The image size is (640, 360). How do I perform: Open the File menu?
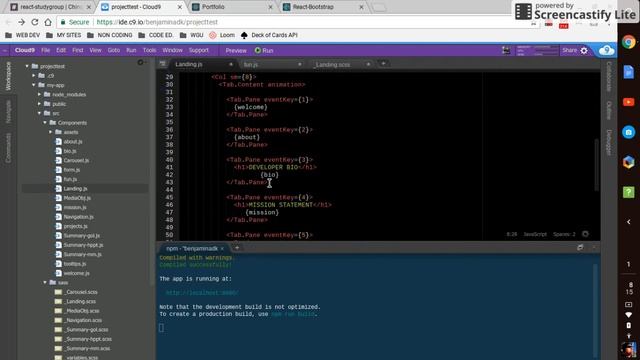tap(45, 50)
